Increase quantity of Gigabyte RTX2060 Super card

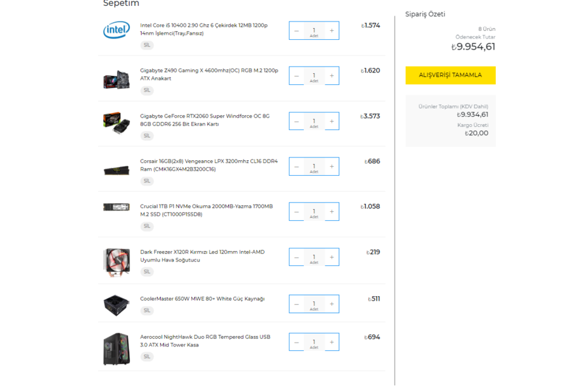point(331,121)
